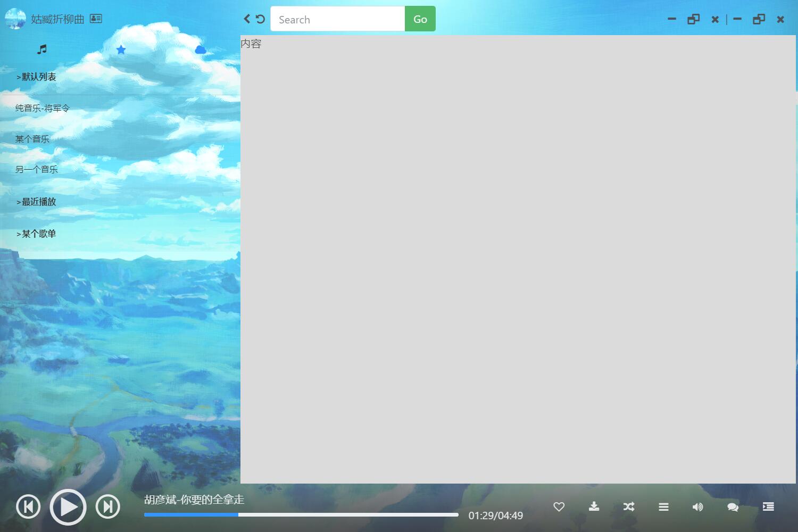
Task: Open the comments bubble icon
Action: (x=733, y=507)
